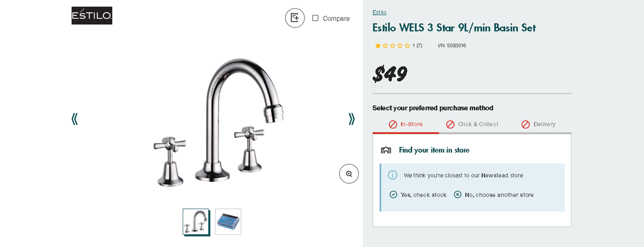Switch to the Delivery tab

click(x=538, y=124)
